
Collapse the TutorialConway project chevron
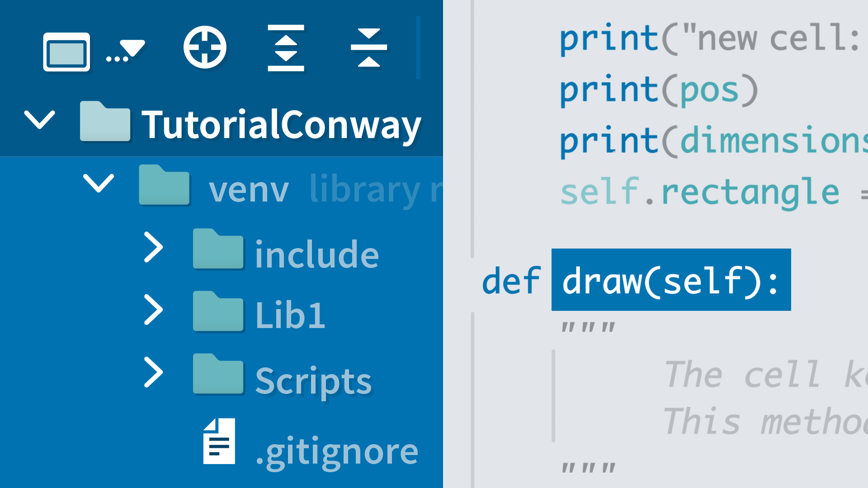point(39,120)
